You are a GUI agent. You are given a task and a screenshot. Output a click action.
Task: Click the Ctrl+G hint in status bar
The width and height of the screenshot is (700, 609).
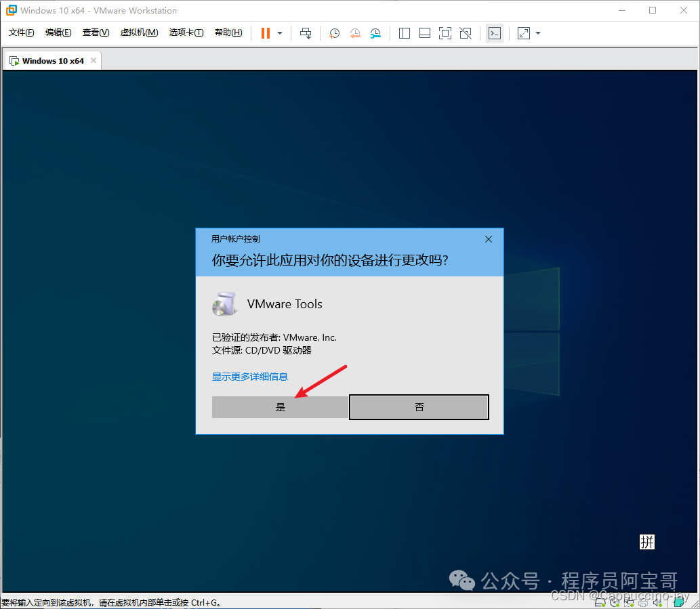coord(205,603)
